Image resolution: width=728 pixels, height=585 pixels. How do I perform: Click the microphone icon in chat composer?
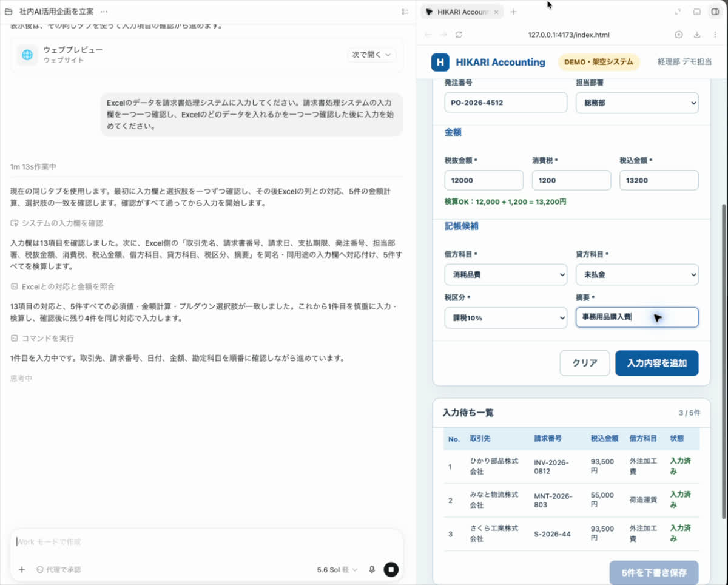[x=372, y=569]
